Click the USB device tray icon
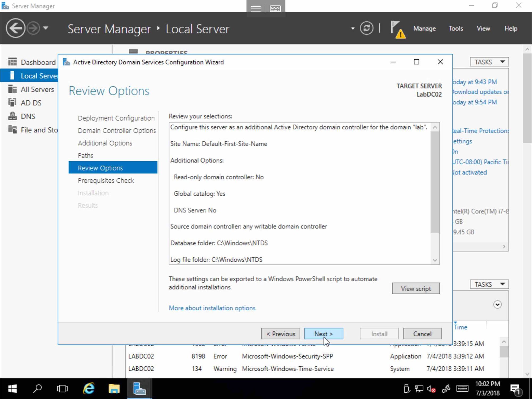 pyautogui.click(x=406, y=389)
